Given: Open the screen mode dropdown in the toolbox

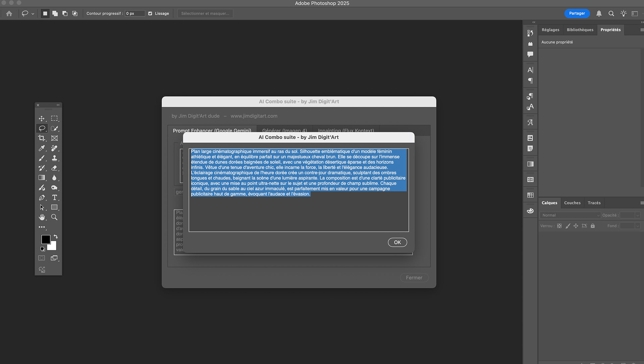Looking at the screenshot, I should coord(54,258).
